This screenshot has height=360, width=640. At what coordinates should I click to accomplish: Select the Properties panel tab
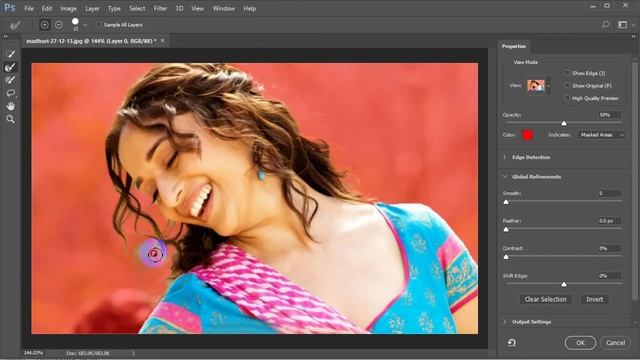click(x=514, y=46)
